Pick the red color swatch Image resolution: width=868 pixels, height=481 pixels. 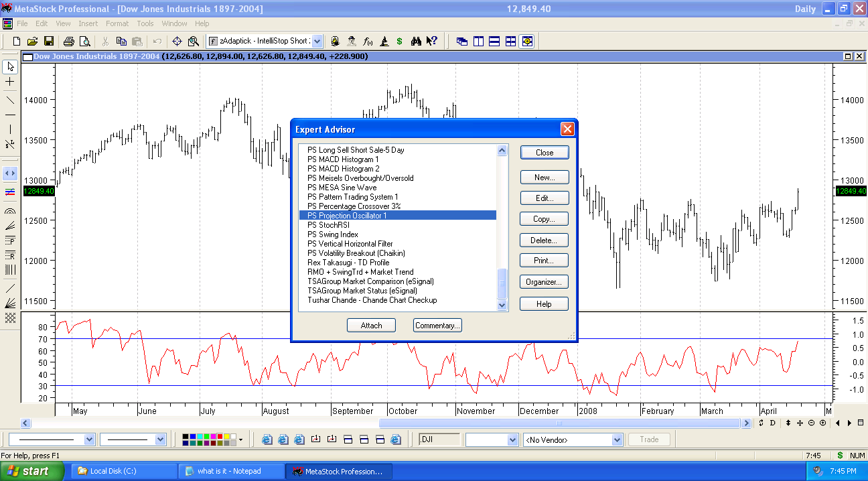(219, 437)
